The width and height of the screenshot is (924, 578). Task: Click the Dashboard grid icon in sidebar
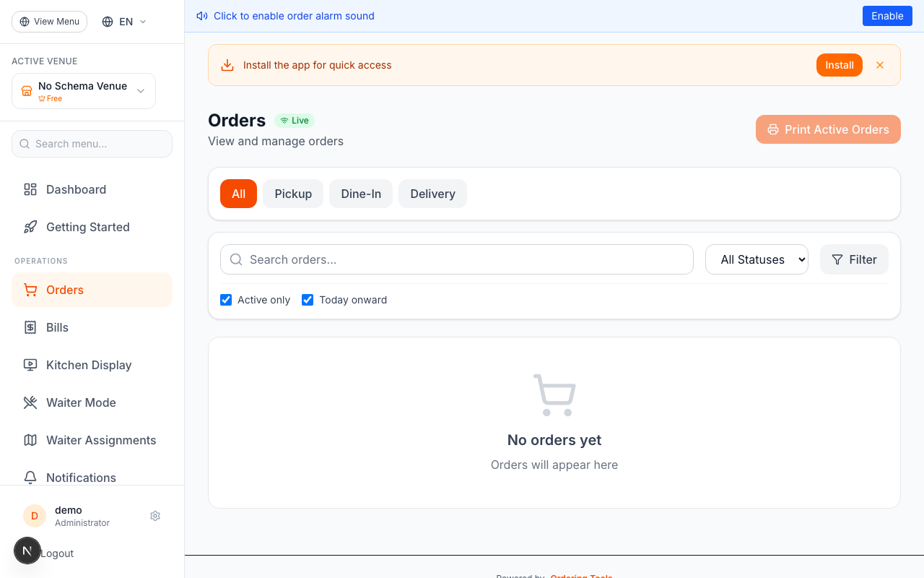[x=30, y=189]
